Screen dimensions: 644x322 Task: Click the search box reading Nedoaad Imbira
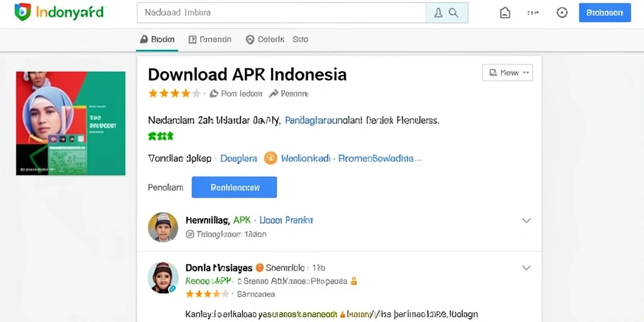click(281, 13)
